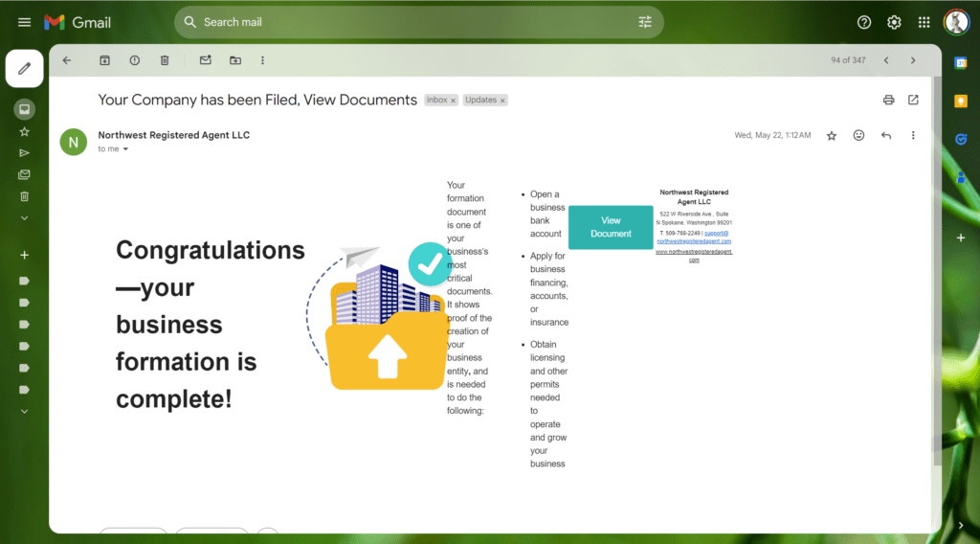
Task: Open All Mail stacked-envelope icon in sidebar
Action: tap(24, 175)
